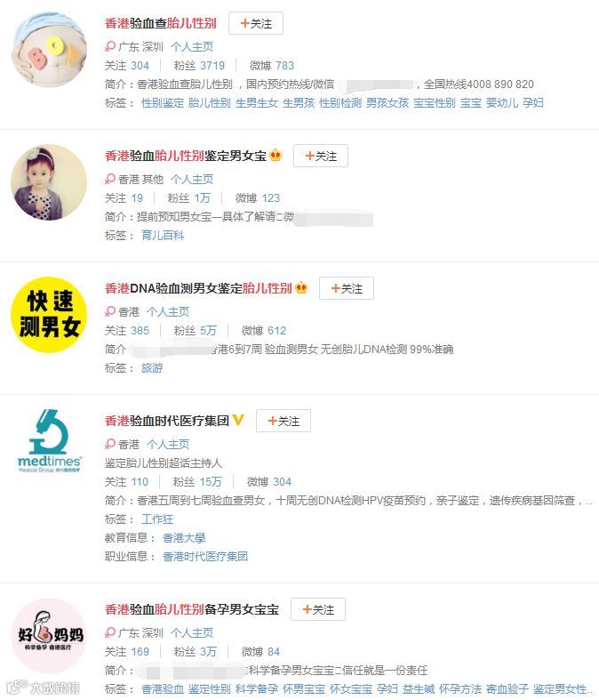The width and height of the screenshot is (599, 700).
Task: Open the medtimes microscope logo avatar
Action: click(49, 440)
